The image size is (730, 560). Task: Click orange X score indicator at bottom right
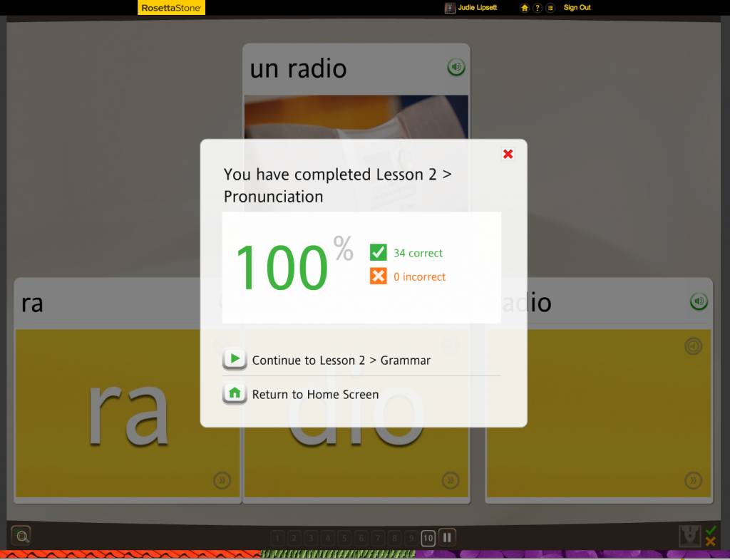point(711,541)
